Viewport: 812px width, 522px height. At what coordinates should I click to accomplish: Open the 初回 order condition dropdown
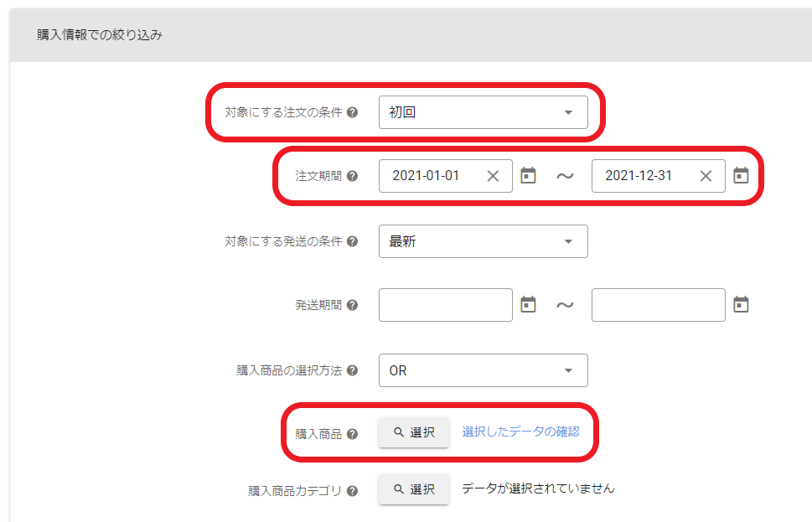coord(483,112)
